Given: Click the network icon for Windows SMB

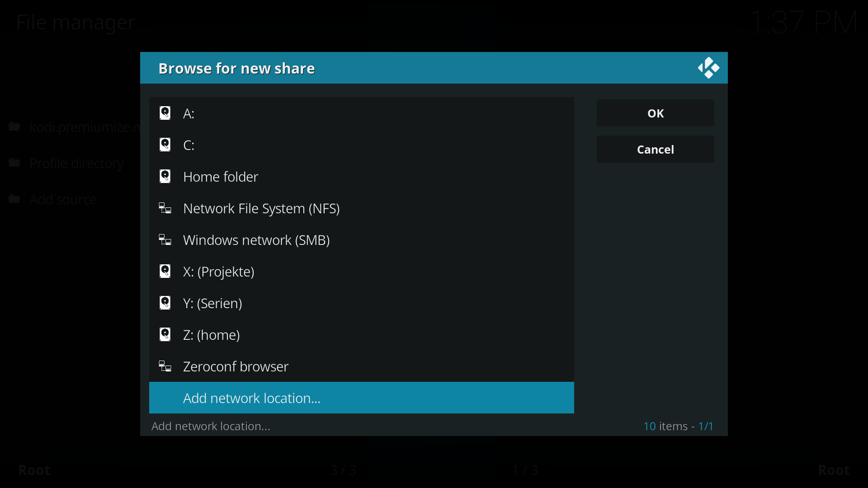Looking at the screenshot, I should point(165,240).
